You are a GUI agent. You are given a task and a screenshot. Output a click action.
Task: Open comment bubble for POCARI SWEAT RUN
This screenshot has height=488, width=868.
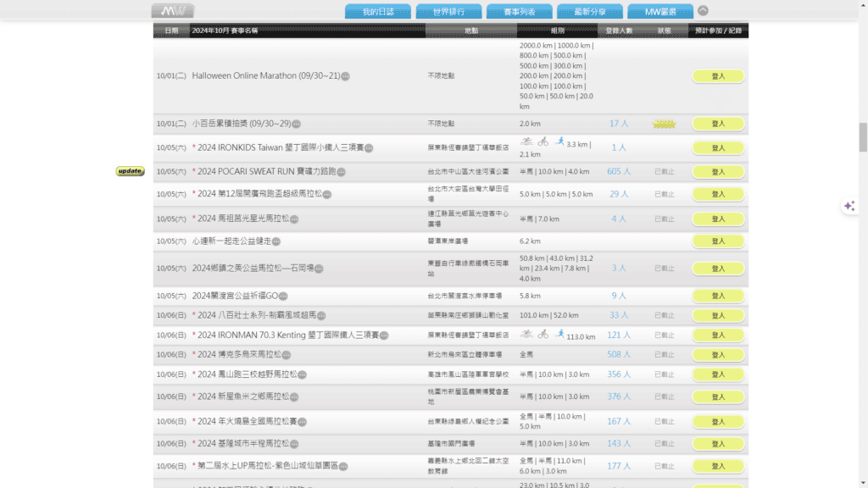(x=342, y=172)
